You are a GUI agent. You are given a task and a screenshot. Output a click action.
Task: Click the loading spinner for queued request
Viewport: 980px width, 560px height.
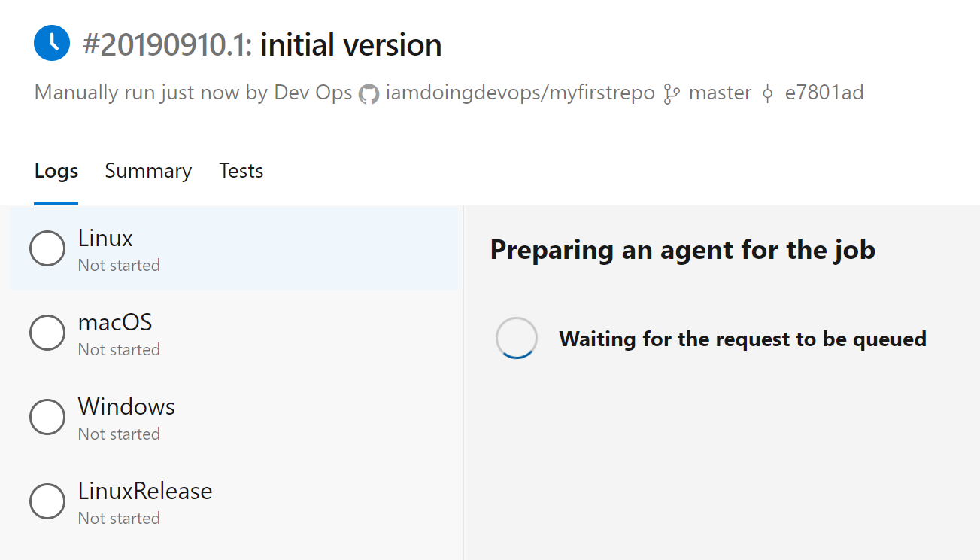coord(517,338)
